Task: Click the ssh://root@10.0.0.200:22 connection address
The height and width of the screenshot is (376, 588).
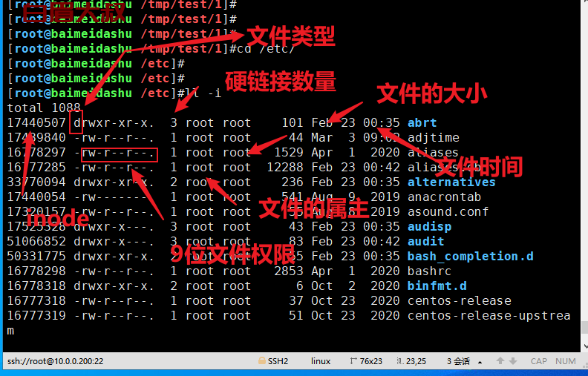Action: (x=55, y=361)
